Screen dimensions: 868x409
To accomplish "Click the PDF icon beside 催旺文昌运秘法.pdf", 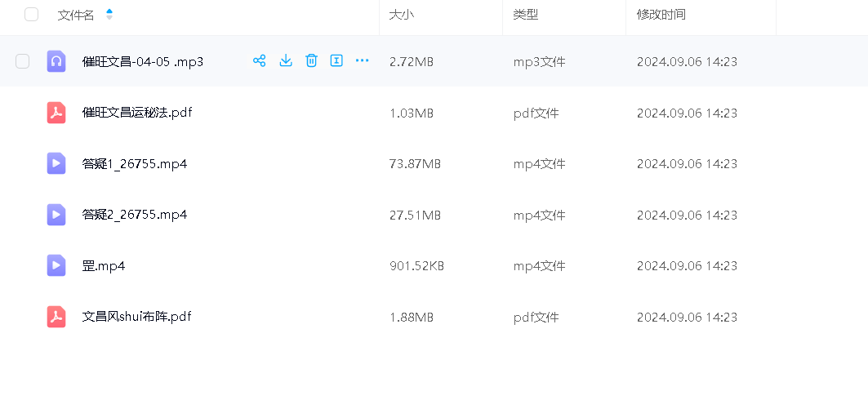I will pos(56,113).
